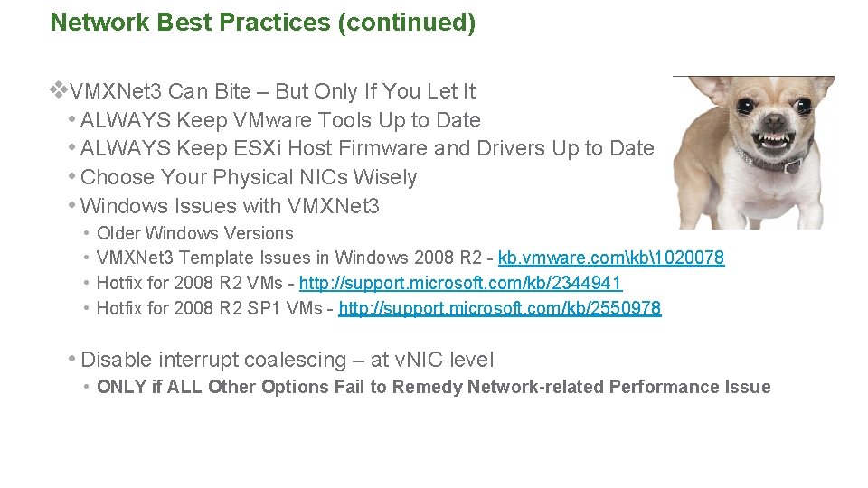868x488 pixels.
Task: Click the VMXNet3 Can Bite heading text
Action: tap(272, 91)
